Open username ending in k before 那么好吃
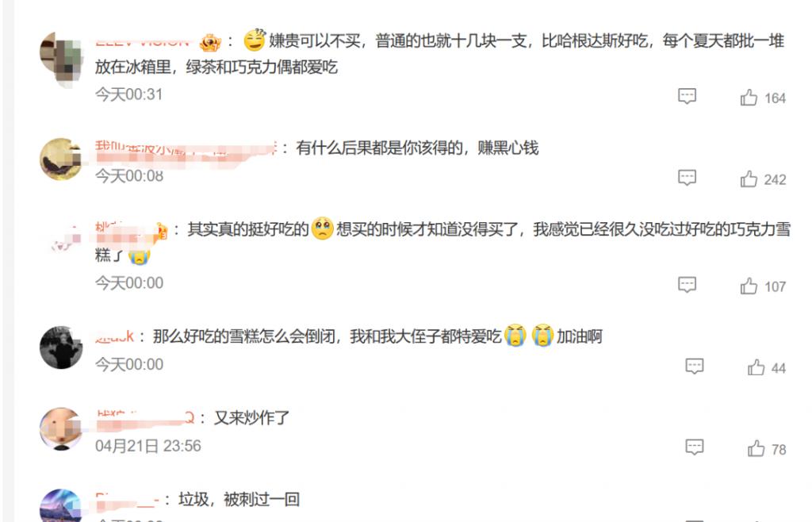Image resolution: width=812 pixels, height=522 pixels. click(114, 336)
